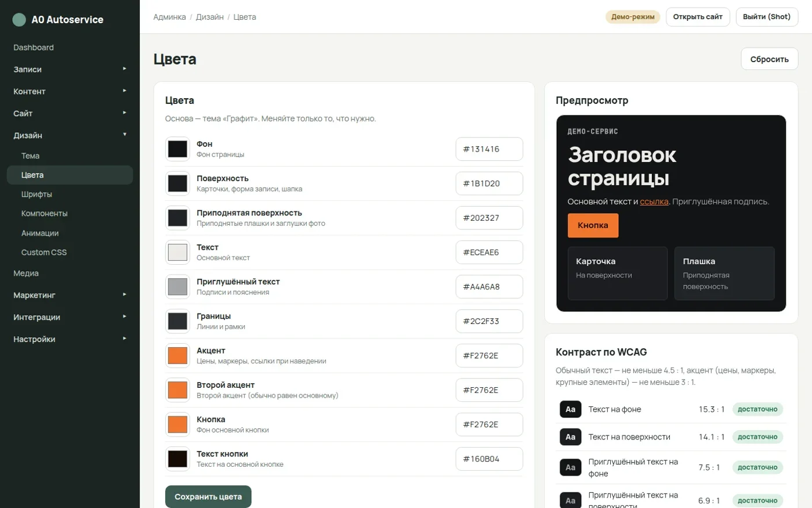The width and height of the screenshot is (812, 508).
Task: Open the Приглушённый текст color swatch
Action: click(x=177, y=287)
